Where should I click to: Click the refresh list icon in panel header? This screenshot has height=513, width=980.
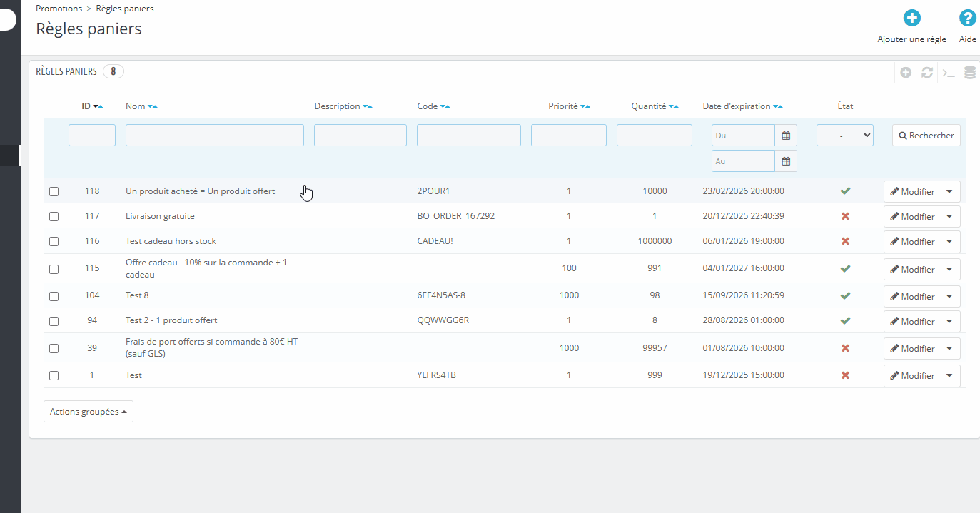tap(927, 73)
